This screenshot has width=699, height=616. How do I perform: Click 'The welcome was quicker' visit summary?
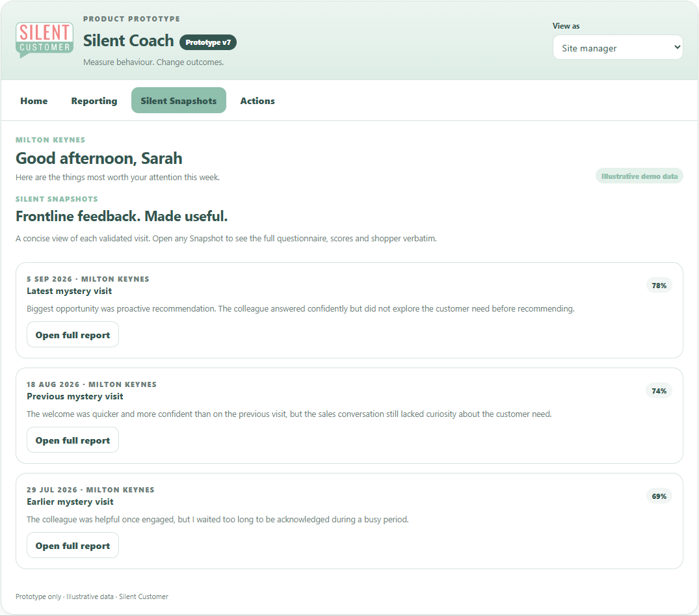pos(289,414)
